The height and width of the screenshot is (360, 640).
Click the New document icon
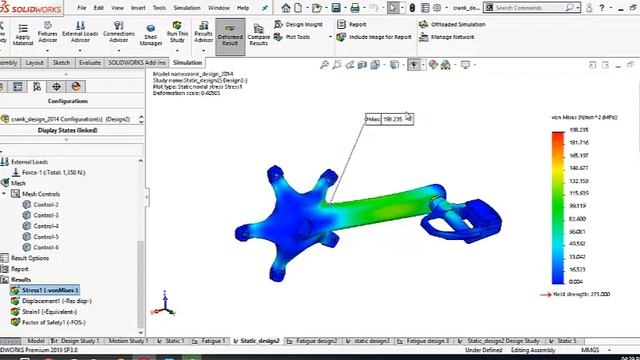point(298,8)
